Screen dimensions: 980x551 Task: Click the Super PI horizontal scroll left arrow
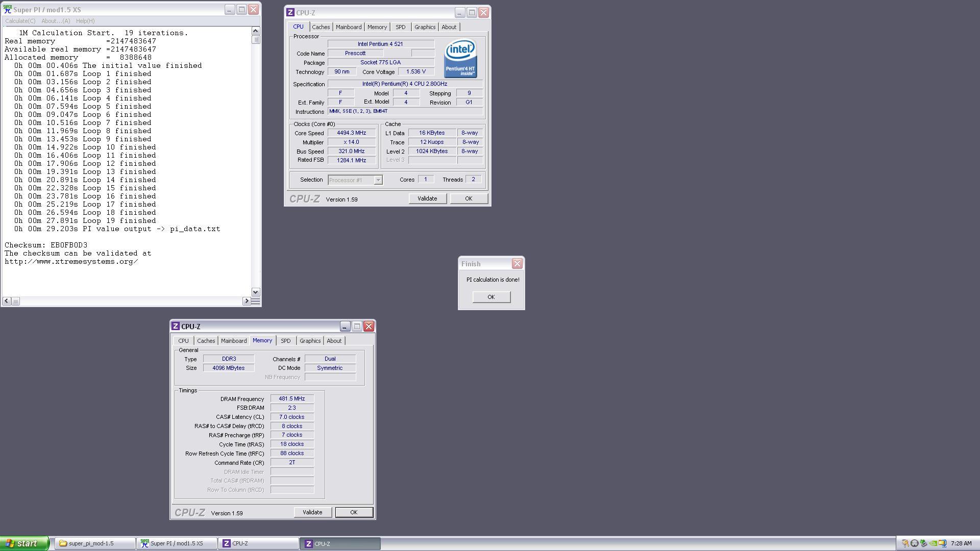[x=7, y=301]
